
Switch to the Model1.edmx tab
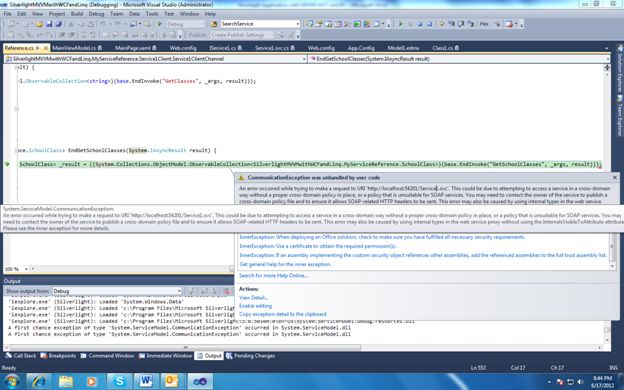(403, 48)
